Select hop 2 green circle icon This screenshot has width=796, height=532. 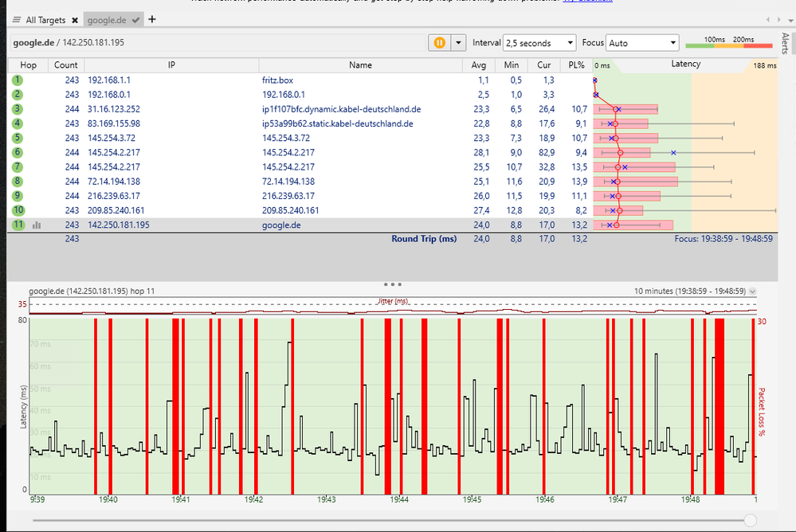[x=18, y=95]
